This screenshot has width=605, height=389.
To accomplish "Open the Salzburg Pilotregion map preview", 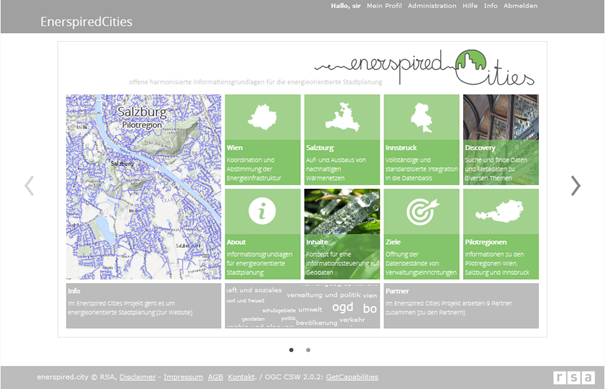I will click(x=144, y=187).
